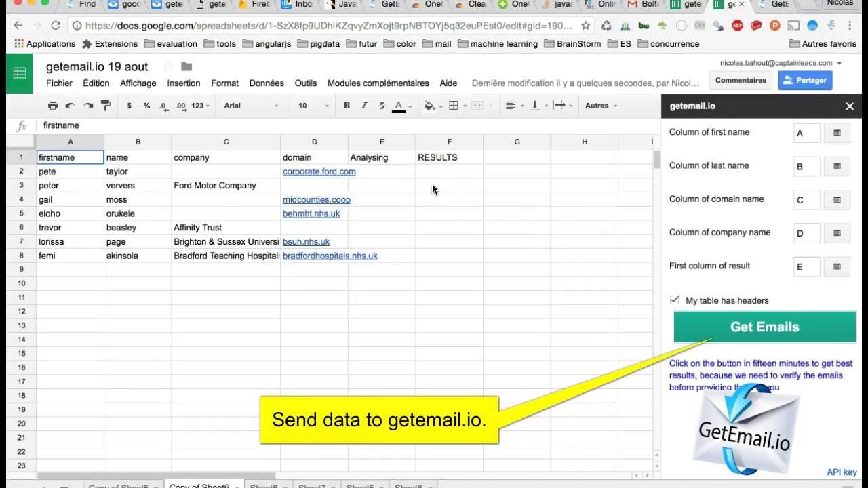This screenshot has height=488, width=868.
Task: Go back in browser history
Action: pos(18,26)
